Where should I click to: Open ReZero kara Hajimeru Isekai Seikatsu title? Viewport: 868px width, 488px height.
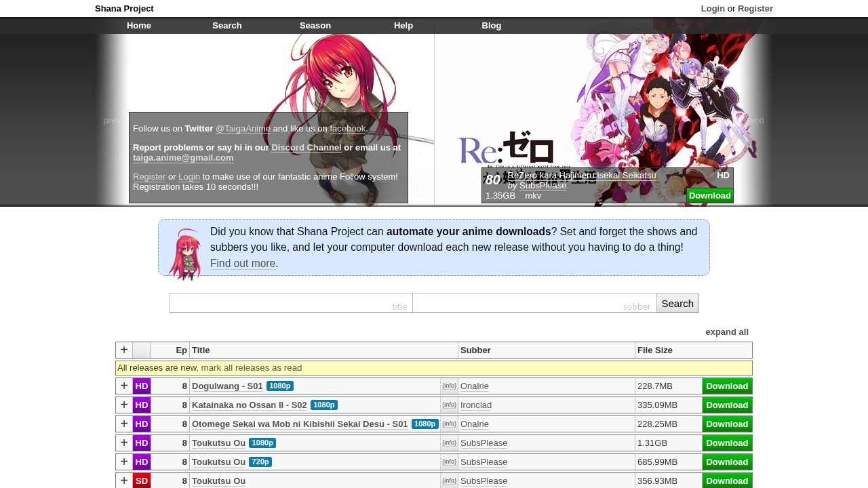pos(582,176)
